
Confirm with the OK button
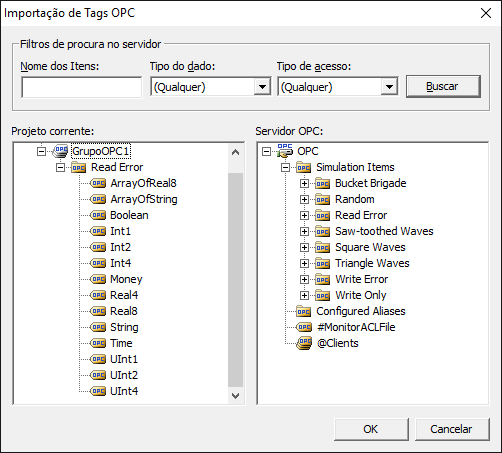(371, 429)
